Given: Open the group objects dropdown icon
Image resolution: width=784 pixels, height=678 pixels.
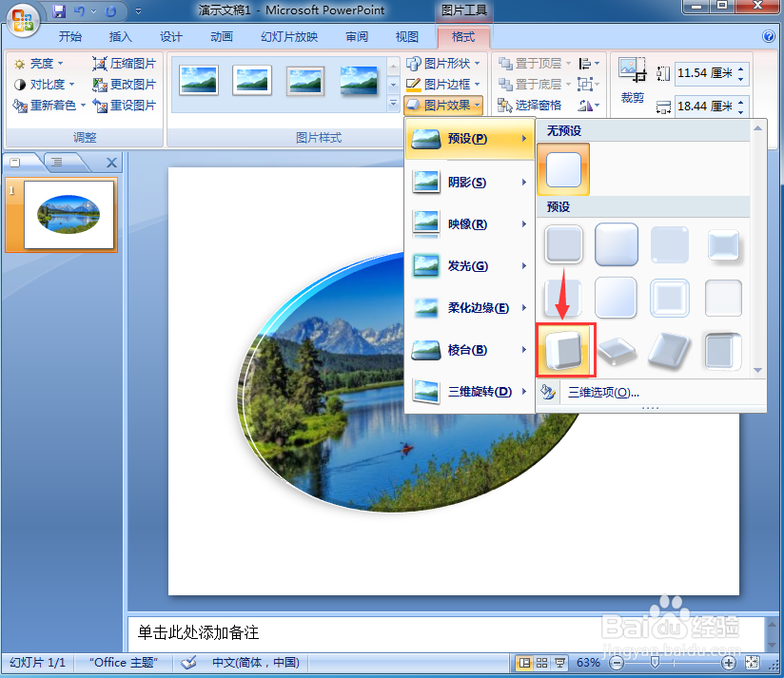Looking at the screenshot, I should tap(588, 85).
